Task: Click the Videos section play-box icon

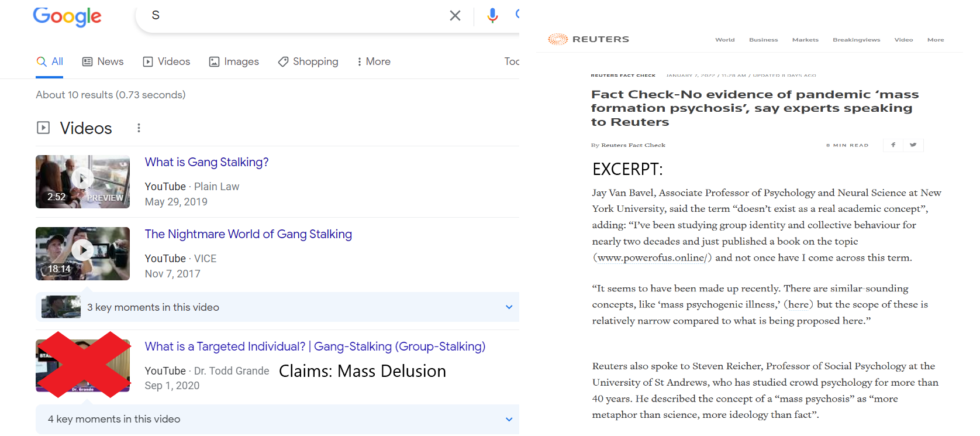Action: point(43,128)
